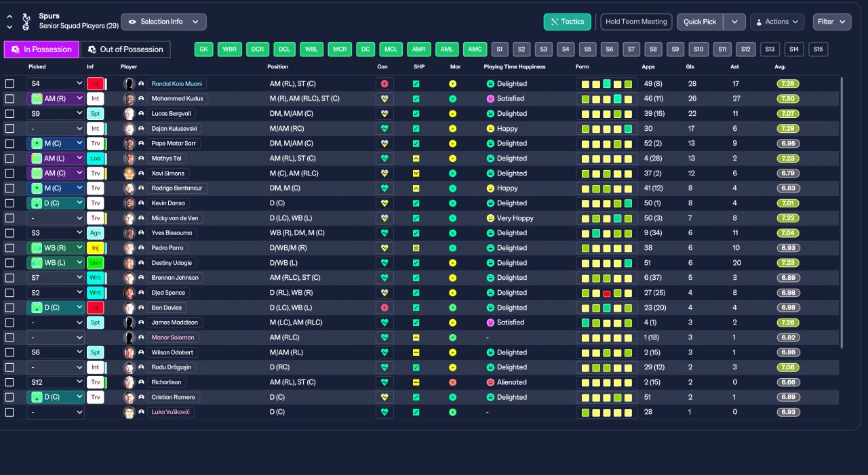Click Dejan Kulusevski's happy face icon
Image resolution: width=868 pixels, height=475 pixels.
(x=490, y=129)
